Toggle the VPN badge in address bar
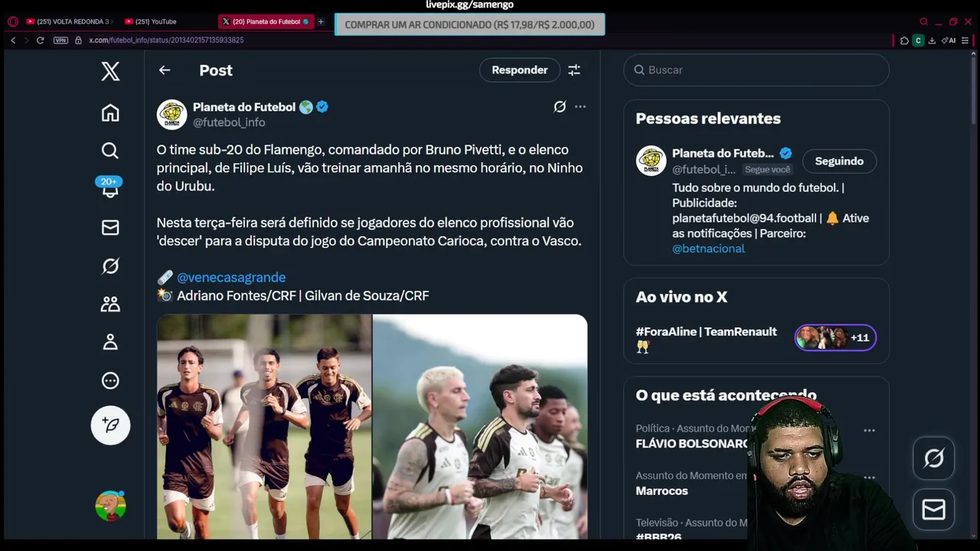This screenshot has height=551, width=980. 60,40
